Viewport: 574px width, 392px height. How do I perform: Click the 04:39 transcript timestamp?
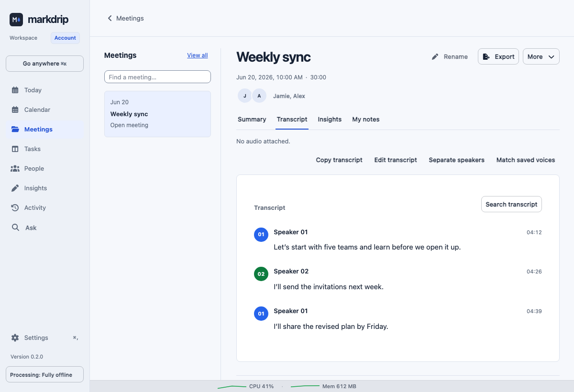pos(534,311)
